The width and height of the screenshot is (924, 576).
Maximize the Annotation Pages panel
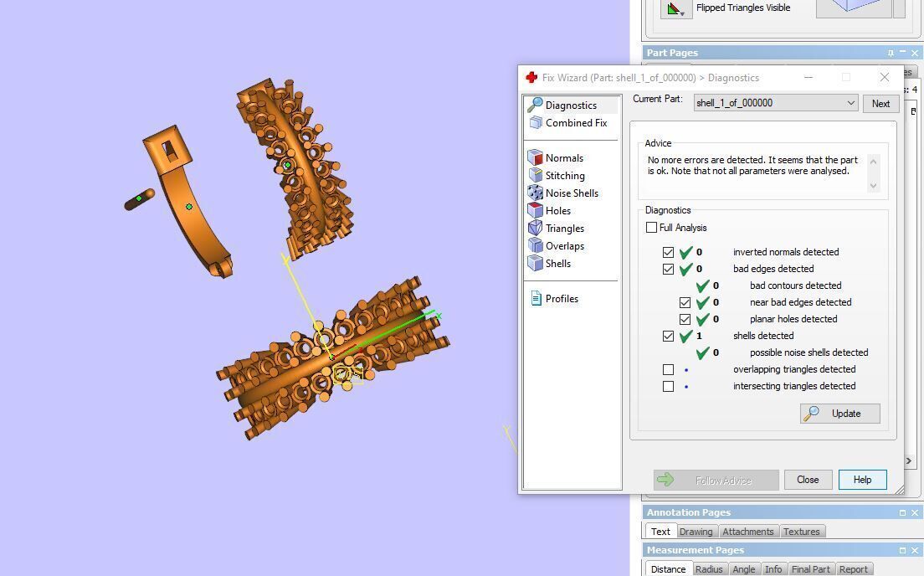tap(902, 513)
